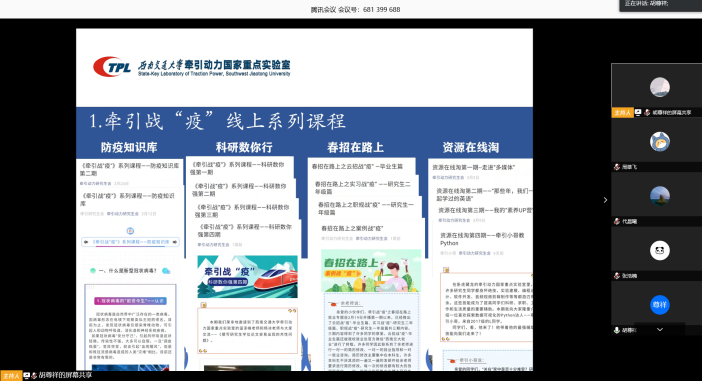Open article 资源在线淘第四期 牵引小哥教Python

pyautogui.click(x=482, y=239)
